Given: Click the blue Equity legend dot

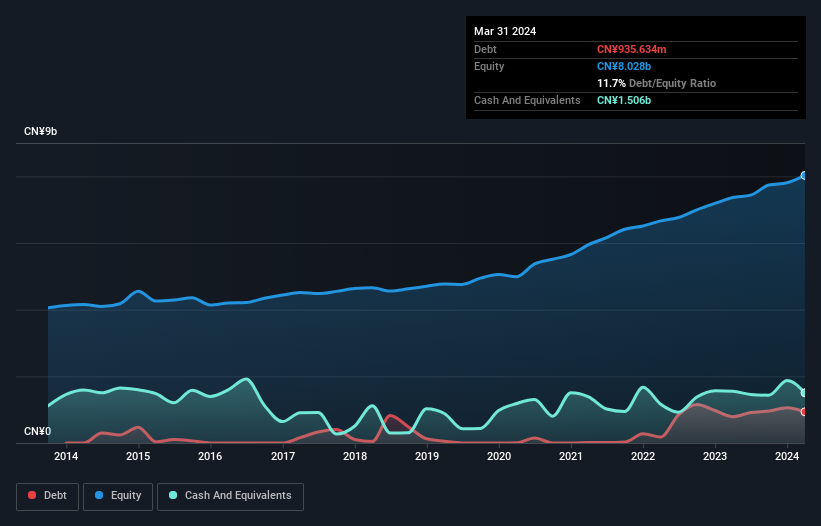Looking at the screenshot, I should click(x=99, y=495).
